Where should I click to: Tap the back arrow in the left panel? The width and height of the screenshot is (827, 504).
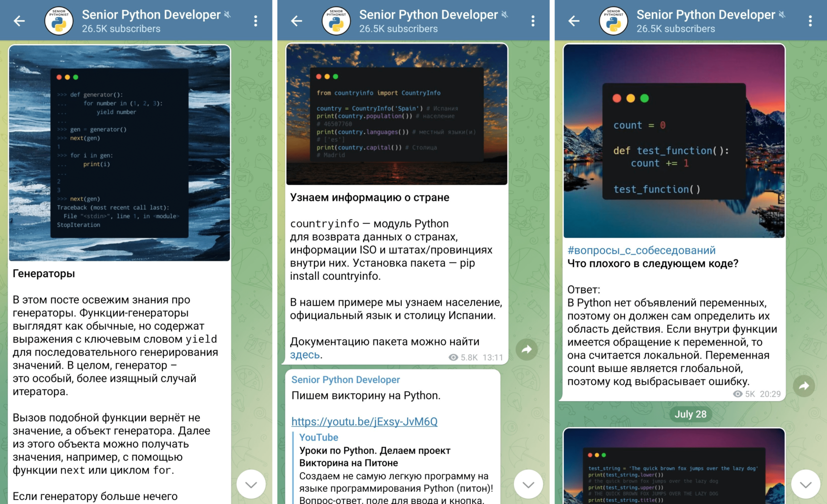click(x=19, y=20)
